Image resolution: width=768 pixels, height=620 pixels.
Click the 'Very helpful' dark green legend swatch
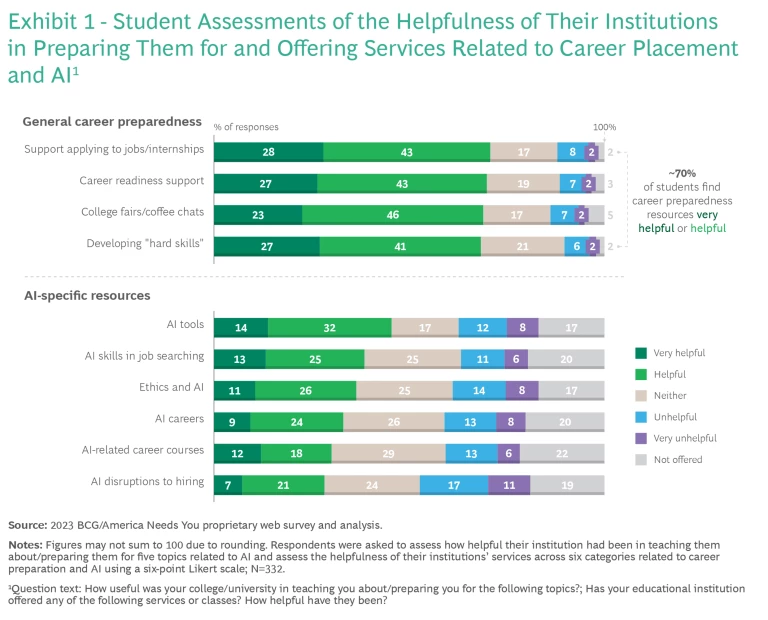(x=642, y=353)
